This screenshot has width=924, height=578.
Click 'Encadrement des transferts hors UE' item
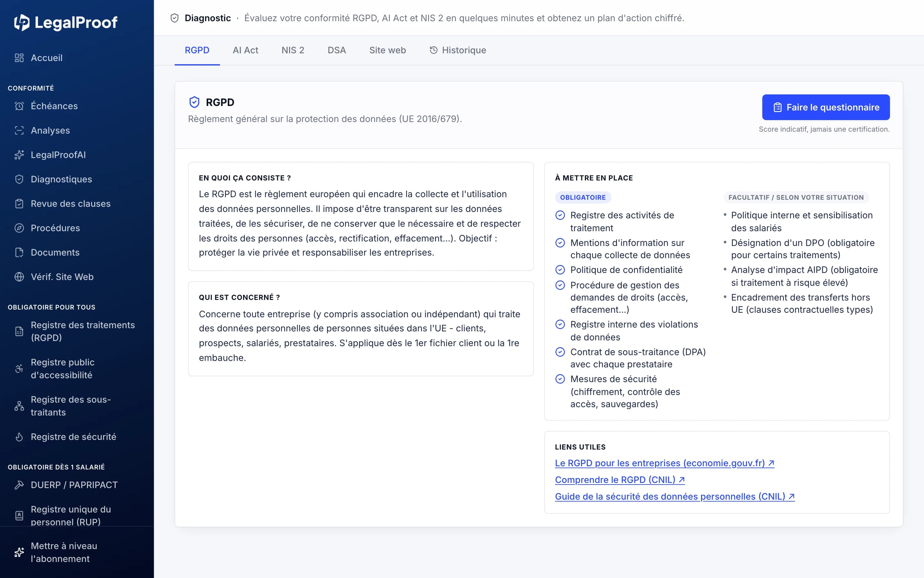tap(802, 303)
